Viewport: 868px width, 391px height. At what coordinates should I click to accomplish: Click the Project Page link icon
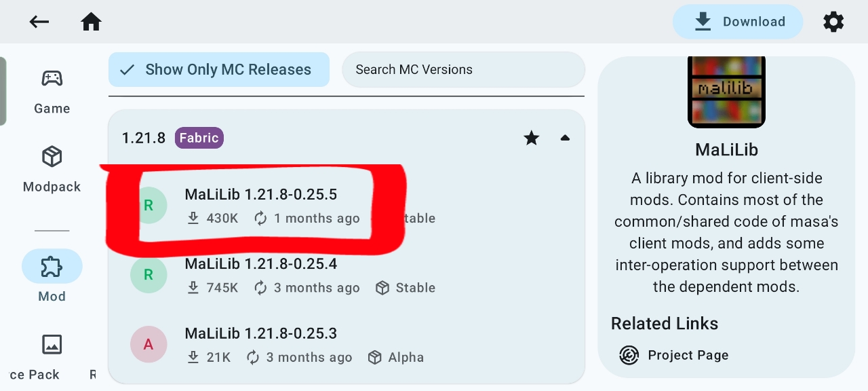[629, 355]
